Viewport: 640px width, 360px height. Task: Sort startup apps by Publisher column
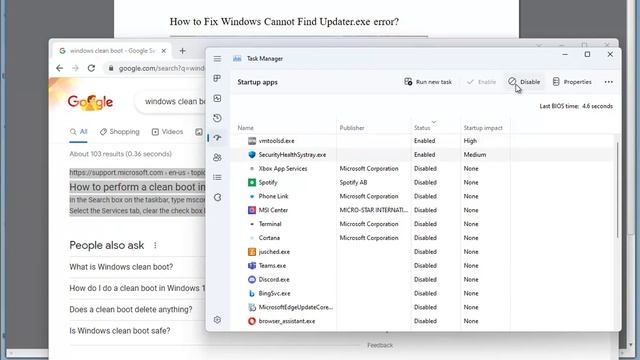pyautogui.click(x=352, y=128)
